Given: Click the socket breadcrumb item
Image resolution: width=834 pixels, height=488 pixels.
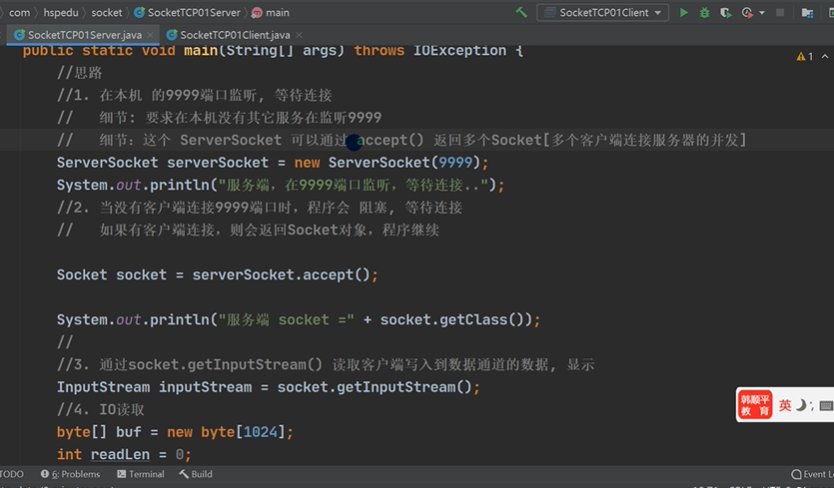Looking at the screenshot, I should (x=106, y=12).
